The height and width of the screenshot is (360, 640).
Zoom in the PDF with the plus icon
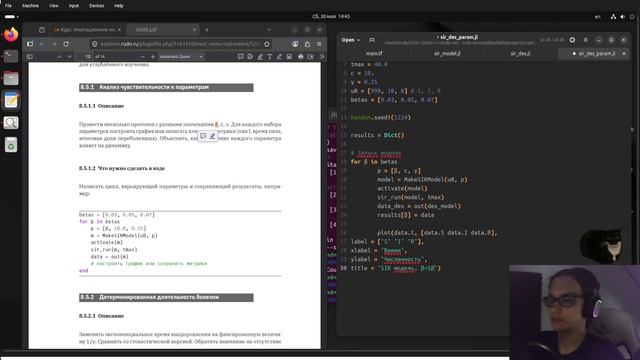coord(153,57)
